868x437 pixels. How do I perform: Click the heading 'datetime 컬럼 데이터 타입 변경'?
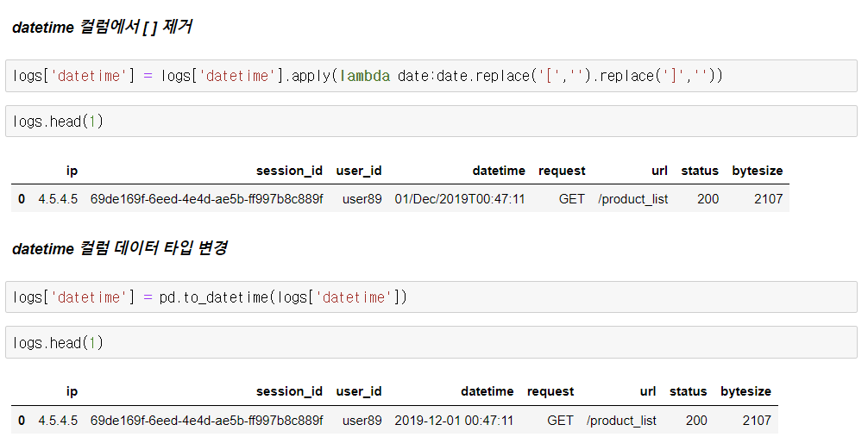click(120, 248)
